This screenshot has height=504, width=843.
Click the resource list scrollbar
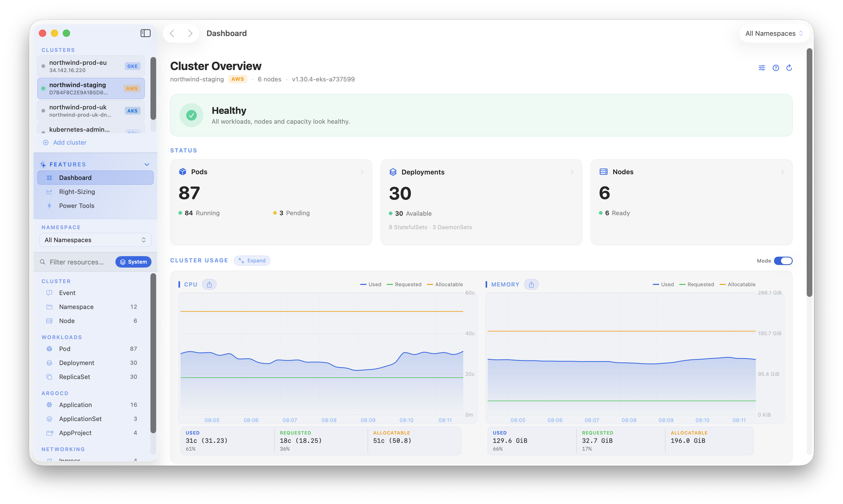point(153,353)
